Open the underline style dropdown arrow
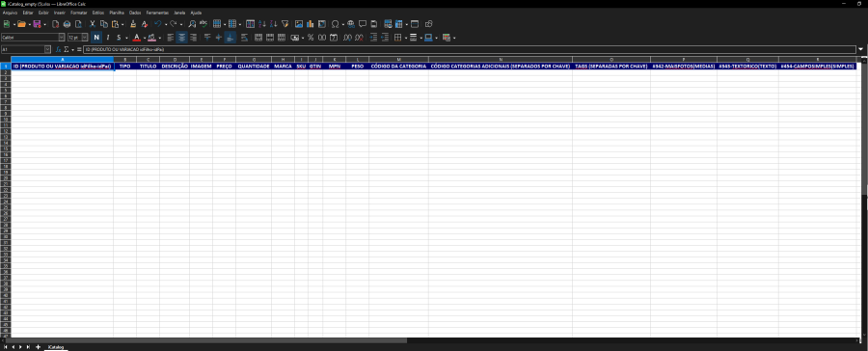 coord(125,38)
